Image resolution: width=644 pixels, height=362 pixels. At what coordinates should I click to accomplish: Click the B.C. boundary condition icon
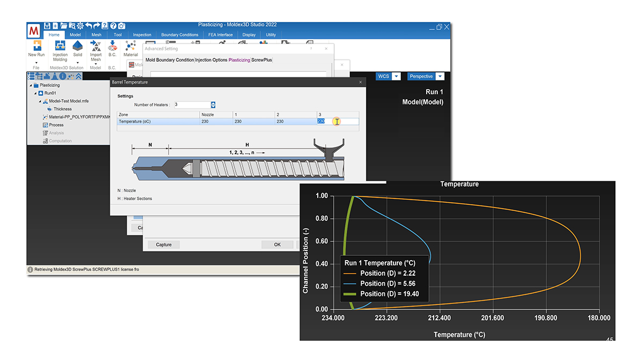(x=112, y=45)
